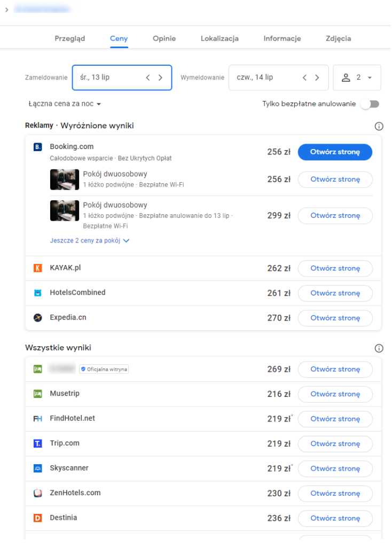Go to next check-out date arrow
Image resolution: width=392 pixels, height=547 pixels.
pyautogui.click(x=317, y=77)
